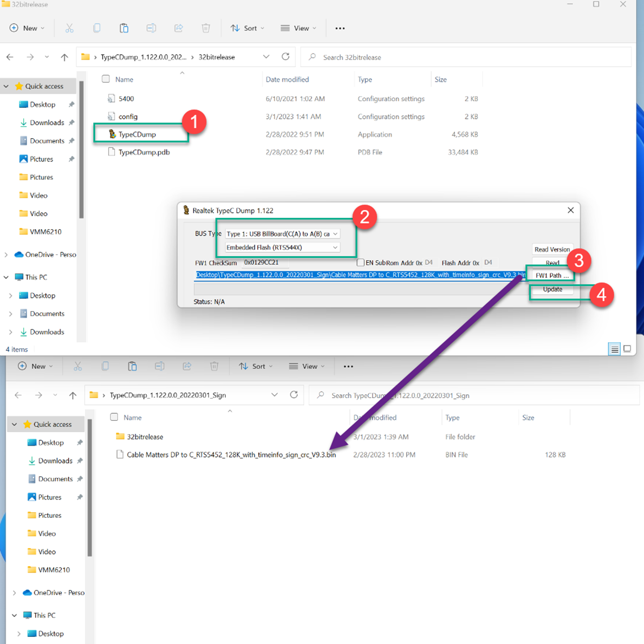This screenshot has width=644, height=644.
Task: Sort by Date modified in 32bitrelease window
Action: tap(287, 79)
